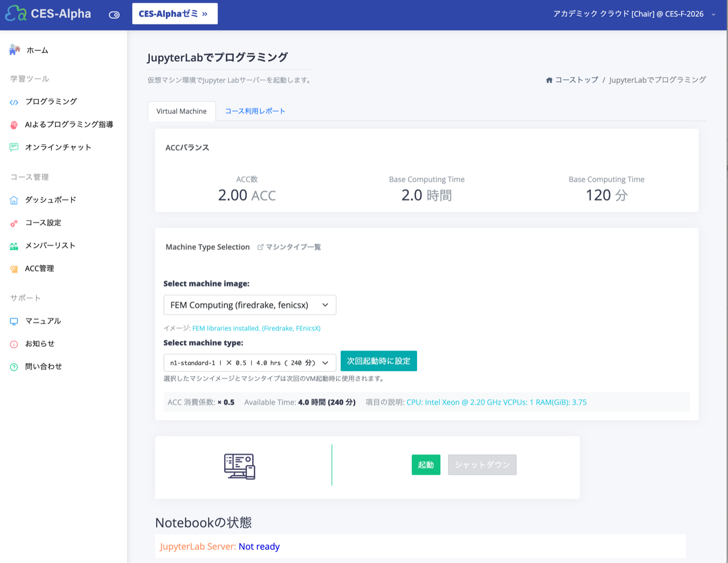This screenshot has width=728, height=563.
Task: Select the Virtual Machine tab
Action: click(x=181, y=111)
